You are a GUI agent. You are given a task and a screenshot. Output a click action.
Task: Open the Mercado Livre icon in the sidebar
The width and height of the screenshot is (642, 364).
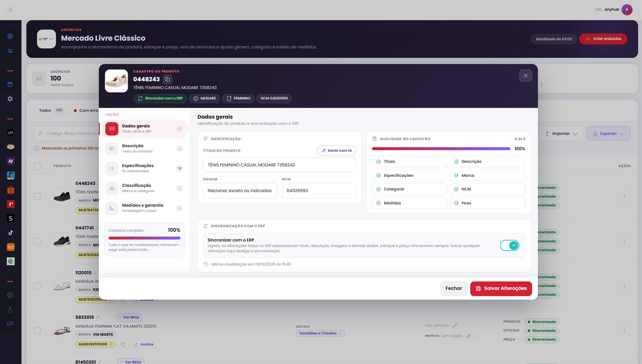click(11, 147)
